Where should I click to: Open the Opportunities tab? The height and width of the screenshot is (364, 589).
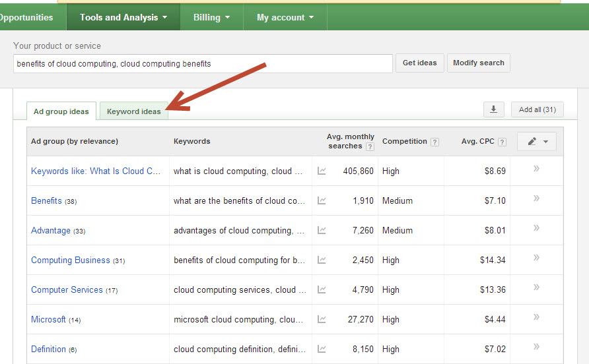click(26, 17)
